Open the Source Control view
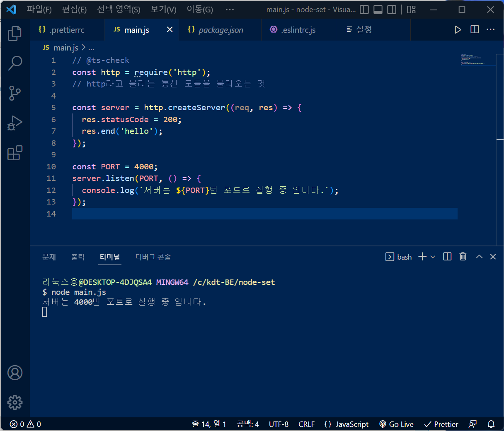Viewport: 504px width, 431px height. [x=15, y=93]
